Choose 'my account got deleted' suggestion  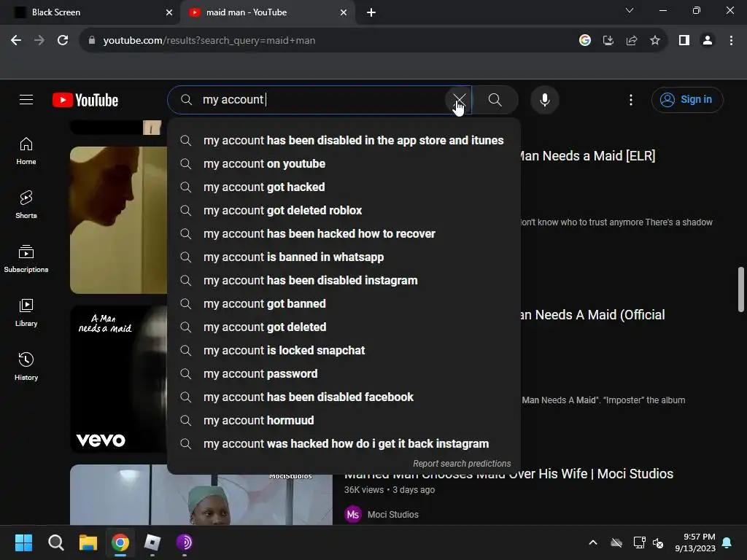coord(344,327)
